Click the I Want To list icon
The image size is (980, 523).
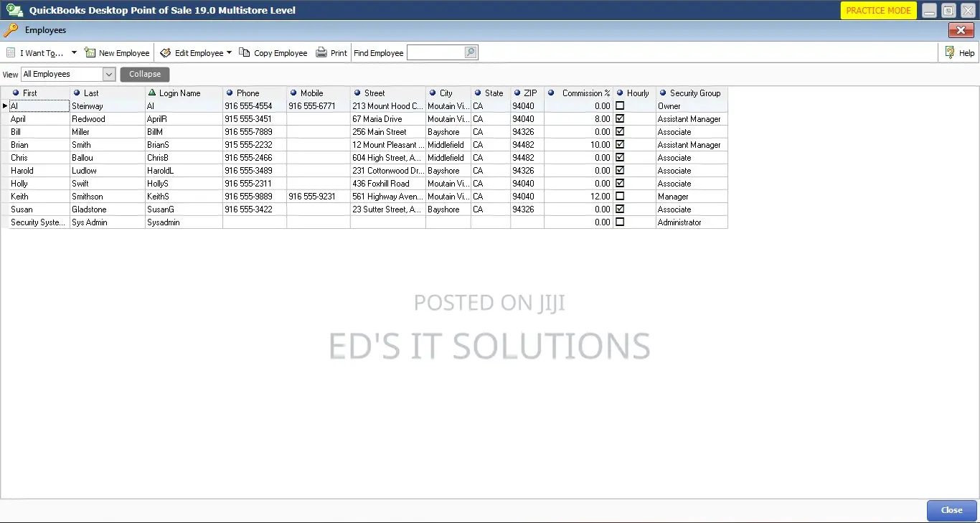[11, 53]
